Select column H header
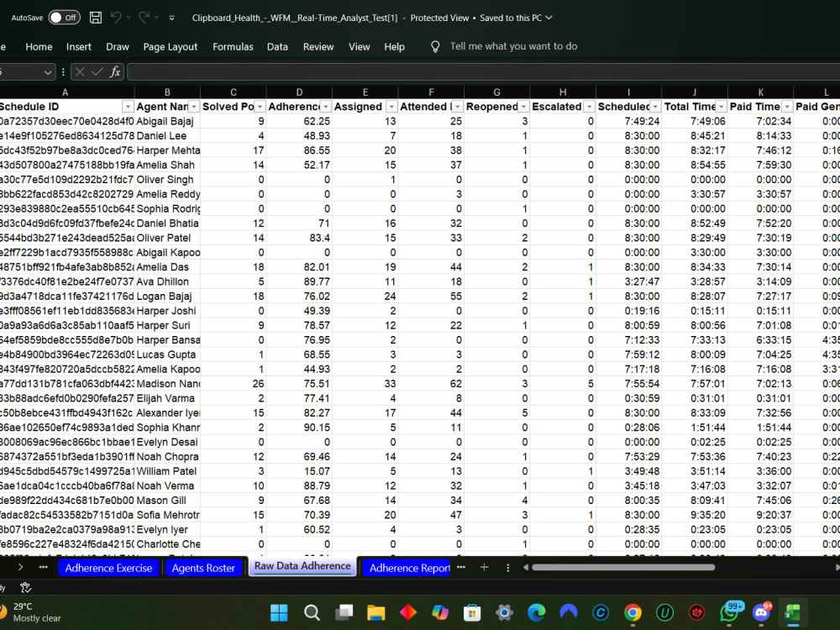 pyautogui.click(x=563, y=92)
